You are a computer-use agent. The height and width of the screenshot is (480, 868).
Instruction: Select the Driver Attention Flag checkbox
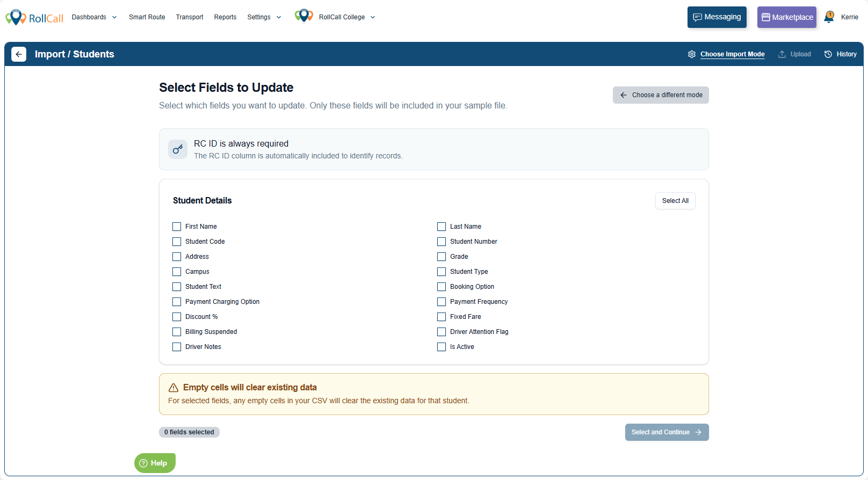[442, 332]
